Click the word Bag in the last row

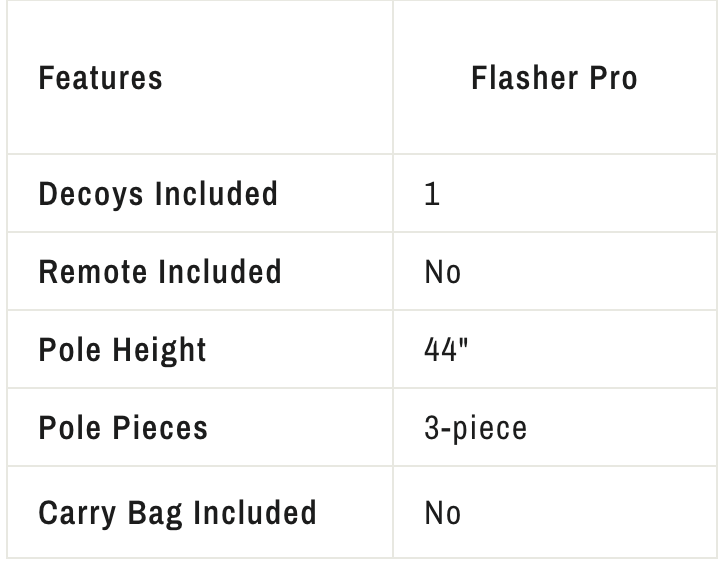pyautogui.click(x=155, y=514)
